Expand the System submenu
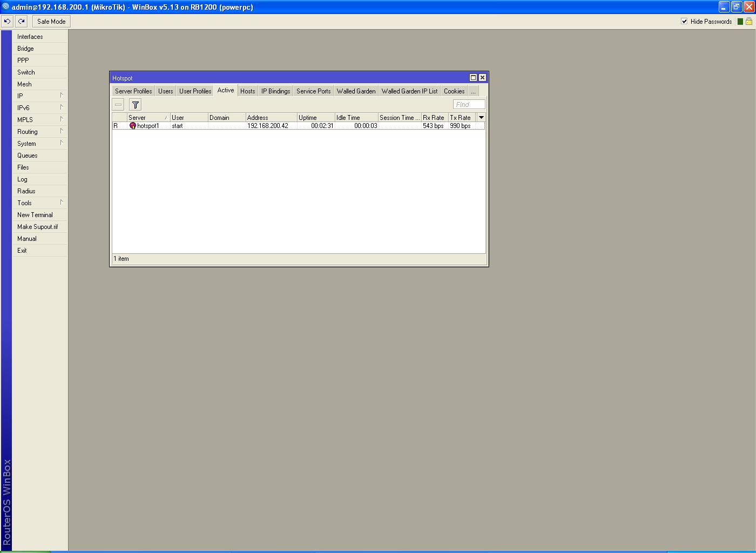Image resolution: width=756 pixels, height=553 pixels. 62,143
